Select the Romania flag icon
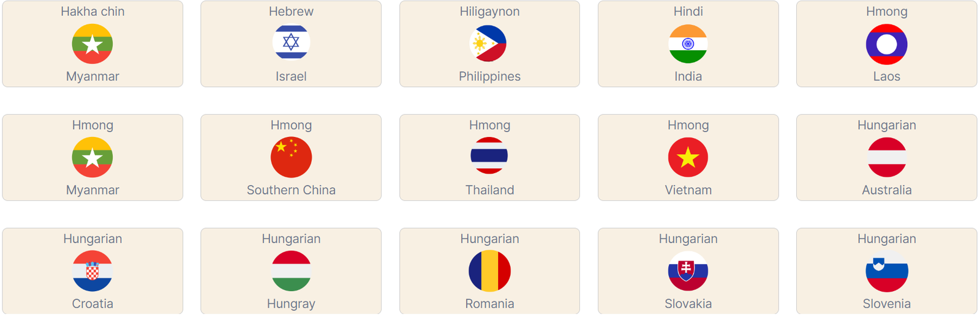 489,271
